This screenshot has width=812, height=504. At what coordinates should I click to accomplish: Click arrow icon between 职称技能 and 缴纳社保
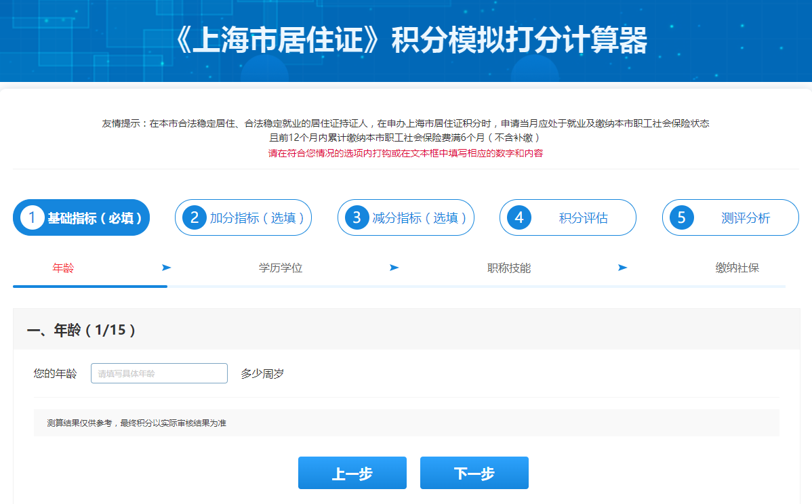(622, 268)
